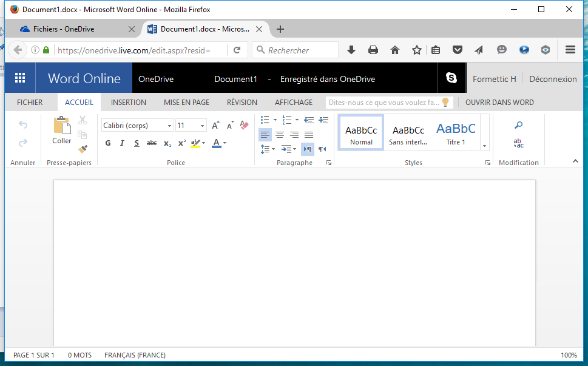This screenshot has width=588, height=366.
Task: Expand the numbered list options arrow
Action: 297,120
